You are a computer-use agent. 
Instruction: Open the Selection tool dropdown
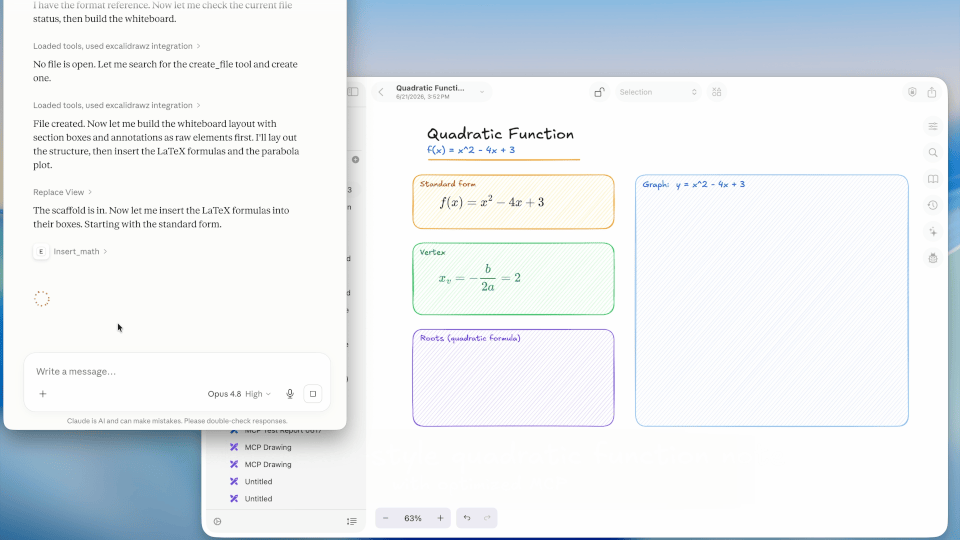[658, 92]
